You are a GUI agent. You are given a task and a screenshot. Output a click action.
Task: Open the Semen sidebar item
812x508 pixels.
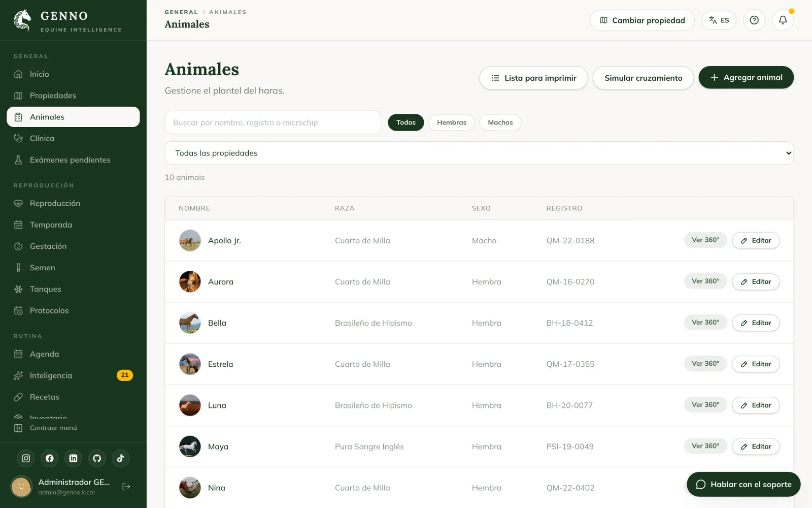[73, 268]
